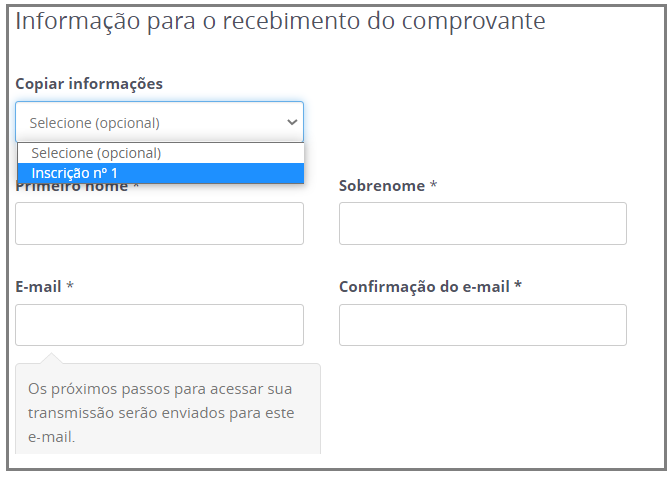Place cursor in the E-mail field

tap(159, 325)
